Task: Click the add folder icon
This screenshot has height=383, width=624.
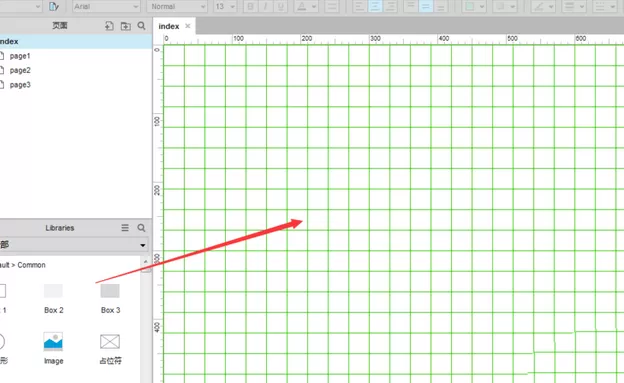Action: click(125, 26)
